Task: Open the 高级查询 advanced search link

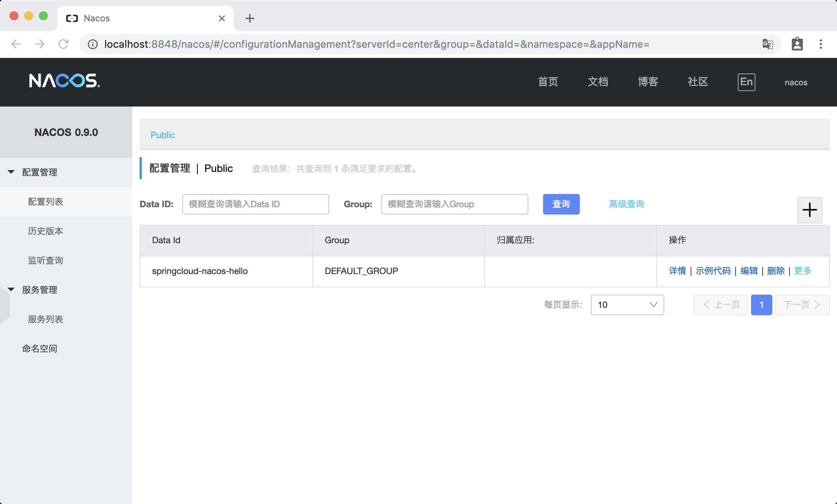Action: [x=626, y=204]
